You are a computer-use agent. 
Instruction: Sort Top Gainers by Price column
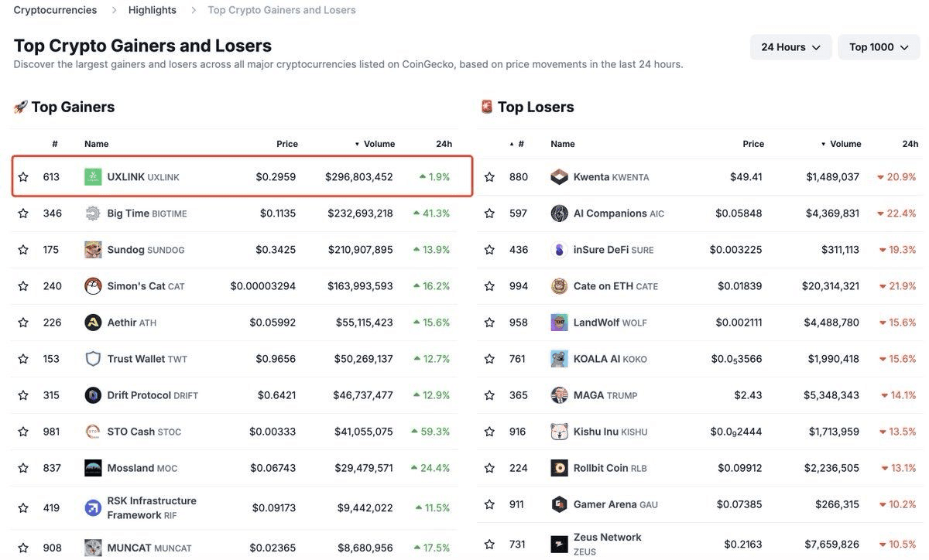(x=287, y=144)
